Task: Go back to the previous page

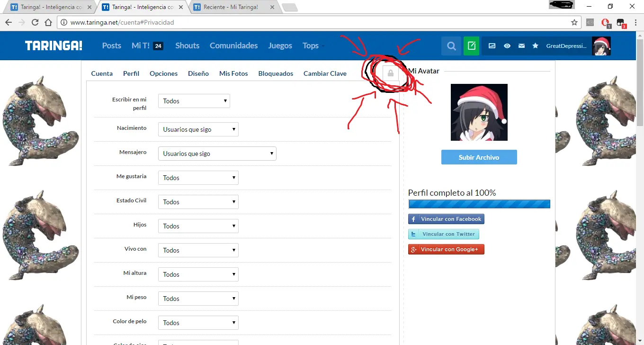Action: click(x=9, y=22)
